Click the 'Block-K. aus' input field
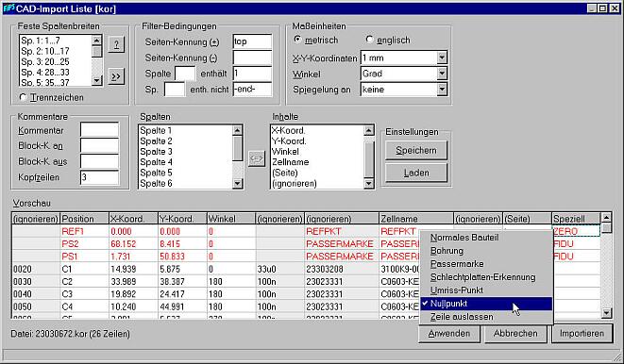This screenshot has height=364, width=624. point(99,161)
